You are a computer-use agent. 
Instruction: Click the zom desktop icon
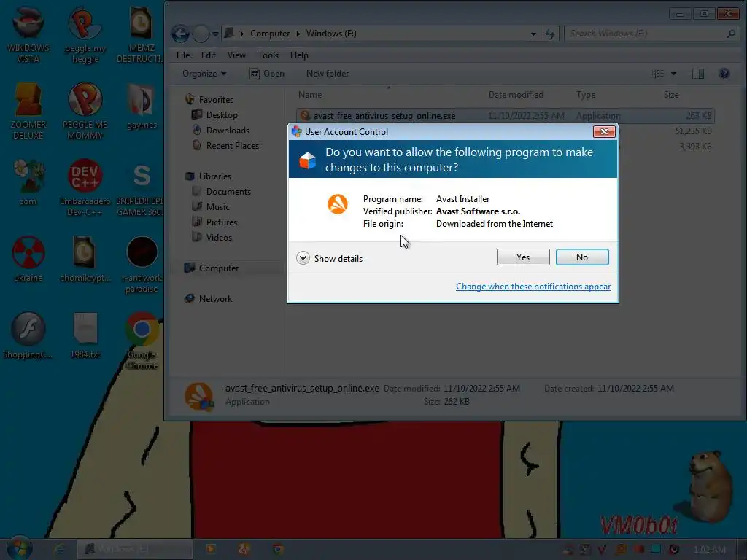28,182
